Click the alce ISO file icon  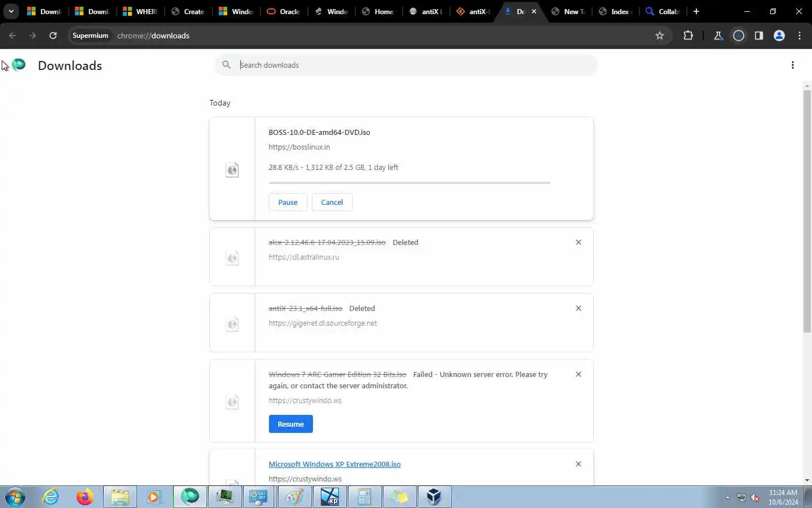pos(232,258)
